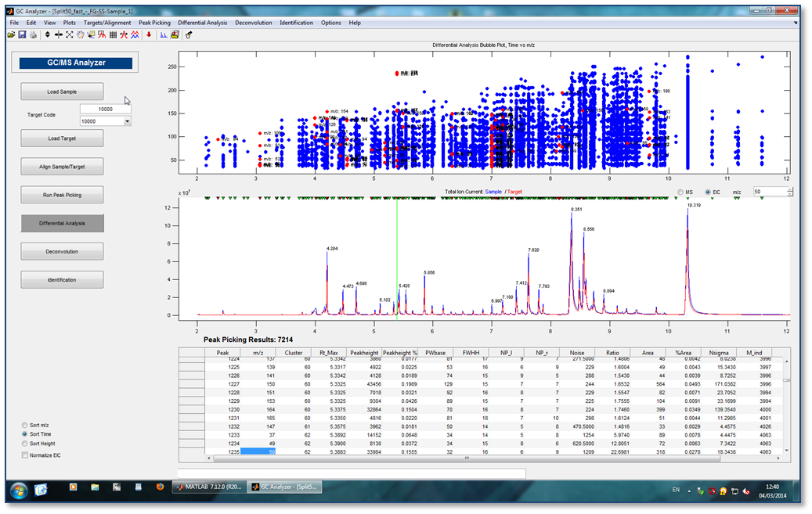Save current session using the disk icon

[x=23, y=35]
